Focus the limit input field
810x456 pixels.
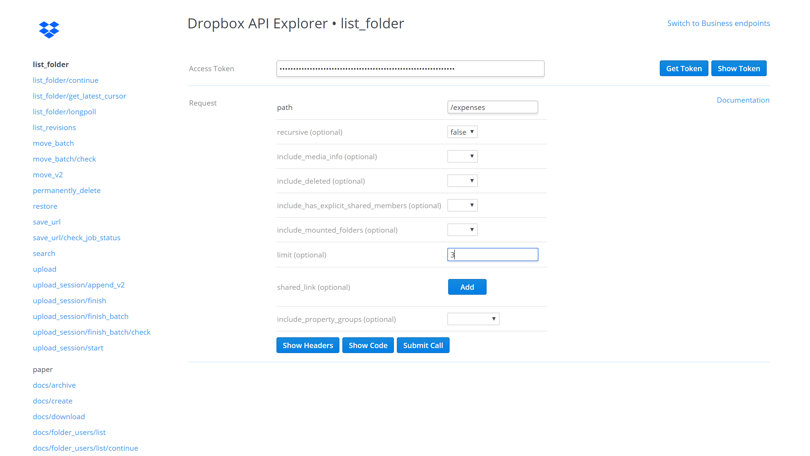tap(492, 255)
